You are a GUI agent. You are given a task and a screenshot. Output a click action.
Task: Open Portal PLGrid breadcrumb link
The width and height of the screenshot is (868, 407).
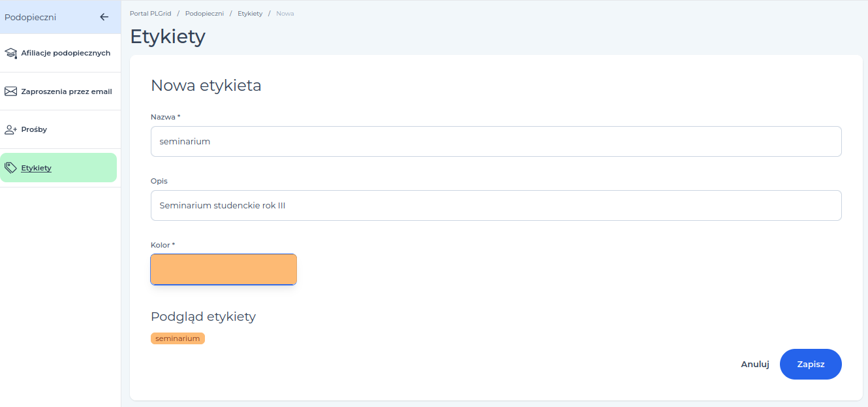(x=150, y=14)
